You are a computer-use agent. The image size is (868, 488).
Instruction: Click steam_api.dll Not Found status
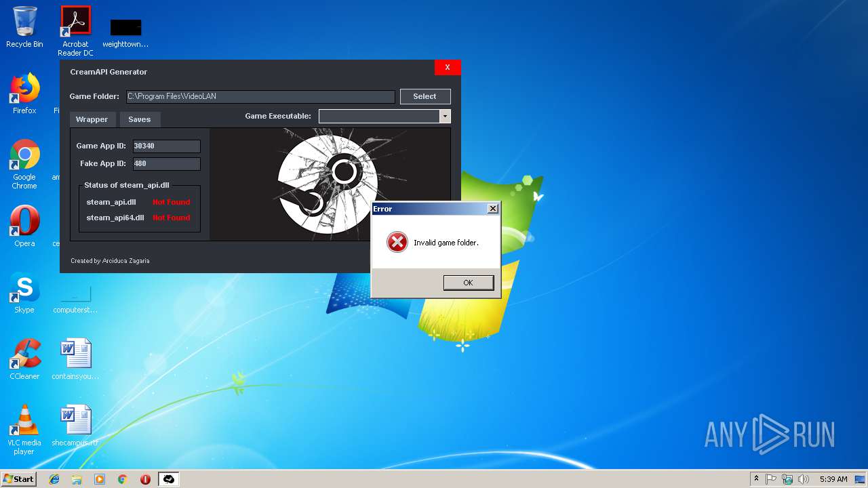(x=172, y=202)
